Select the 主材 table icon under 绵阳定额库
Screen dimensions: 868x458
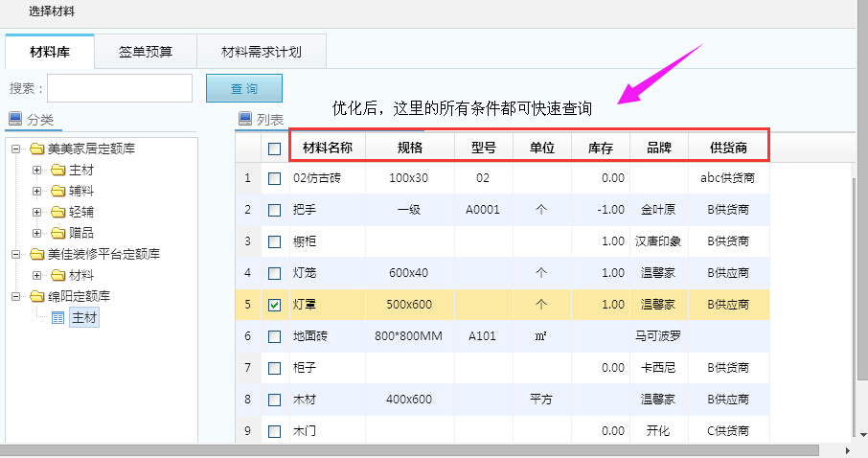[x=57, y=317]
